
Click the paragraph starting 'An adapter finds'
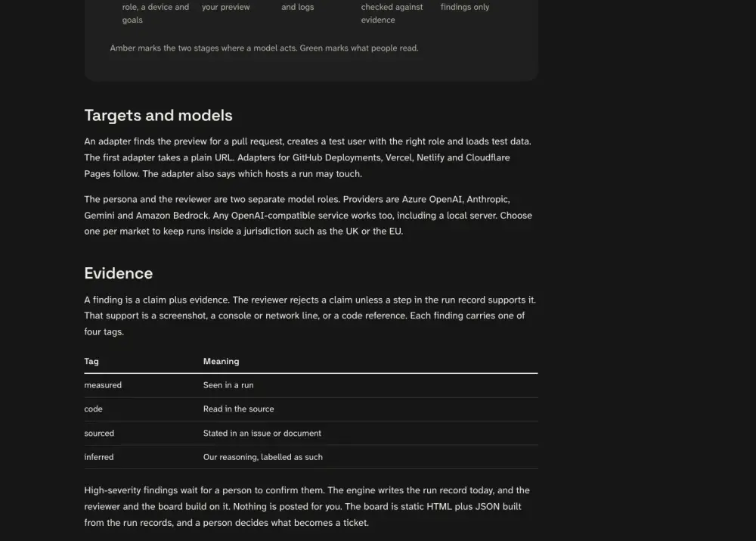click(x=308, y=157)
